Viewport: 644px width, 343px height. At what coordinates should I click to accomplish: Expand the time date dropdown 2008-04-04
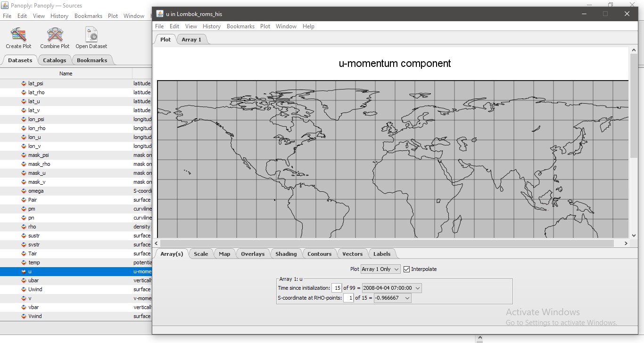click(391, 288)
